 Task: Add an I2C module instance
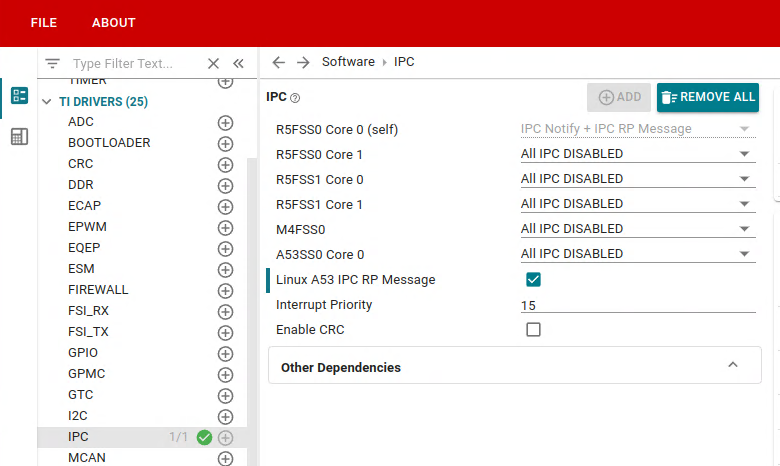(x=225, y=417)
